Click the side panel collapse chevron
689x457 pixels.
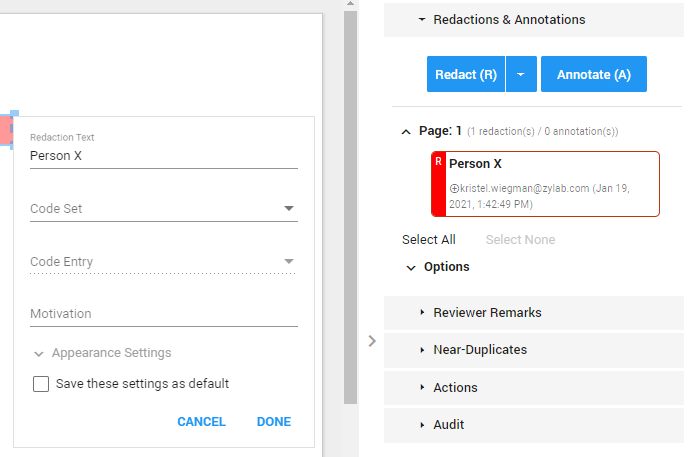[372, 341]
